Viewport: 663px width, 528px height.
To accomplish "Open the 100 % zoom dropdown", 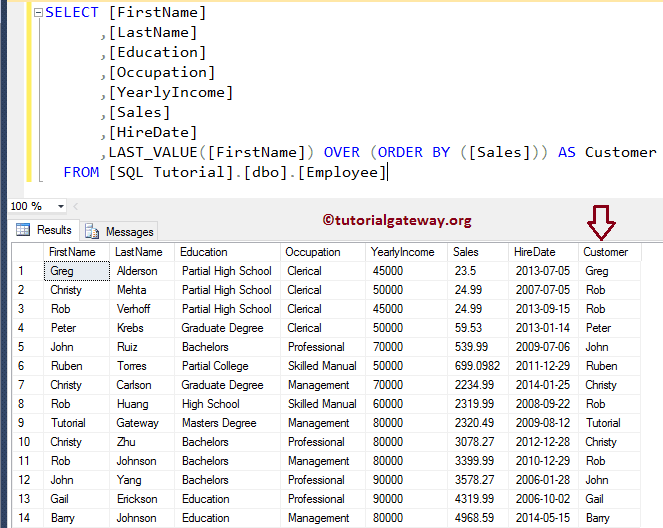I will [x=62, y=206].
